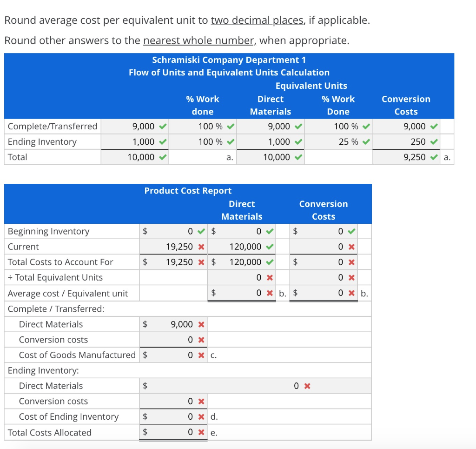Click the green checkmark on the 120,000 Current Direct Materials
476x449 pixels.
pyautogui.click(x=269, y=247)
